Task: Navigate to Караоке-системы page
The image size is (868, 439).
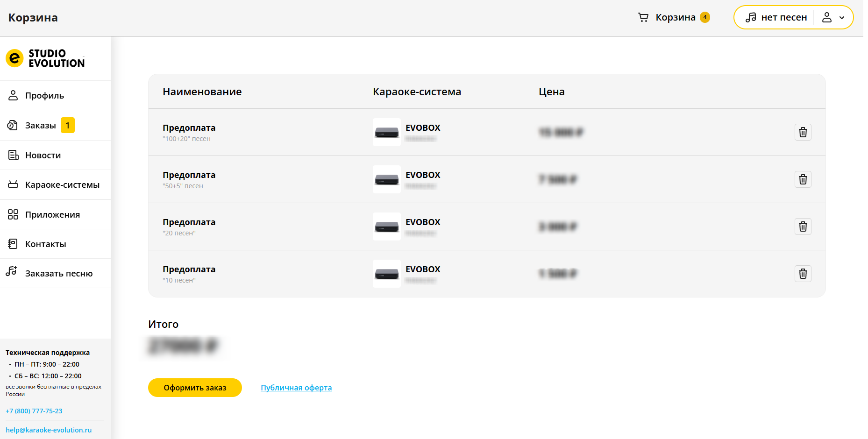Action: click(62, 185)
